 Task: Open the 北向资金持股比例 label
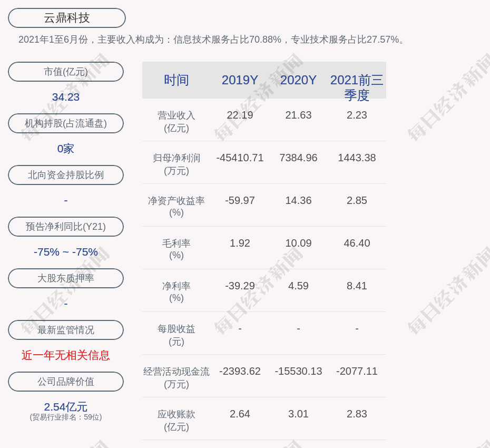pyautogui.click(x=66, y=175)
